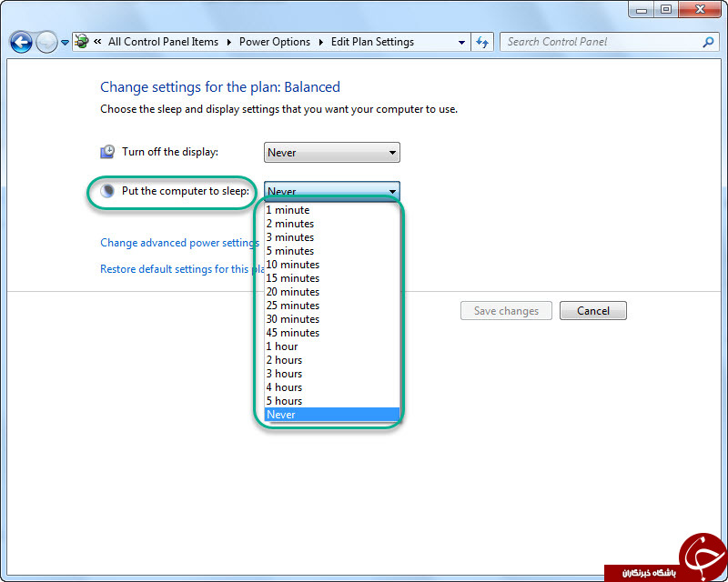Minimize the Edit Plan Settings window
Image resolution: width=728 pixels, height=582 pixels.
pos(642,9)
